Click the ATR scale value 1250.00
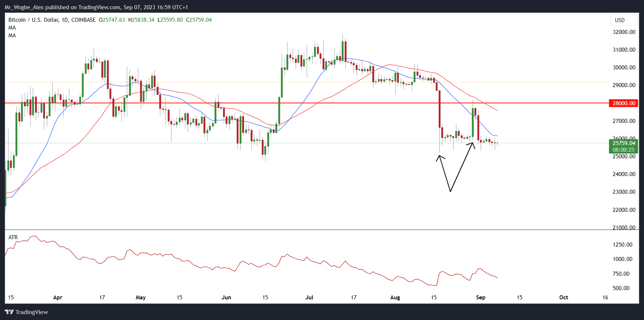 click(622, 245)
